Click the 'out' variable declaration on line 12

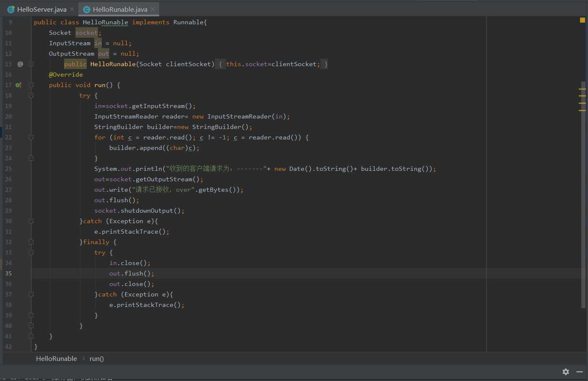(103, 54)
